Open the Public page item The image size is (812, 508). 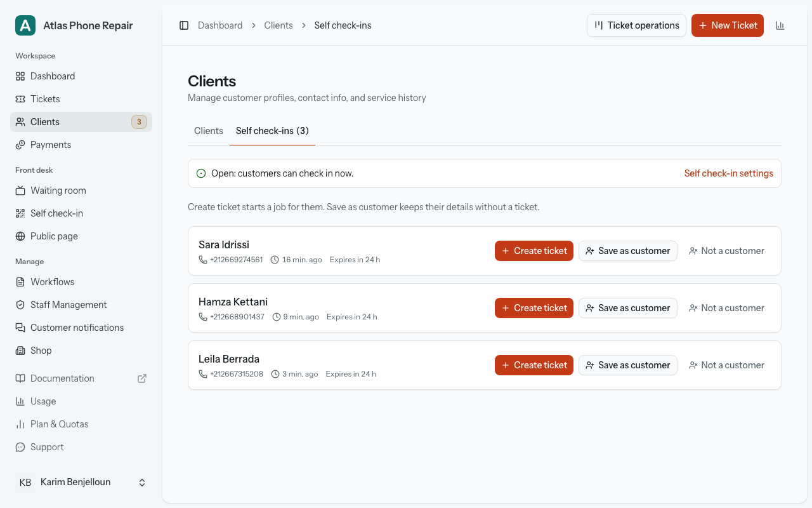pos(81,236)
